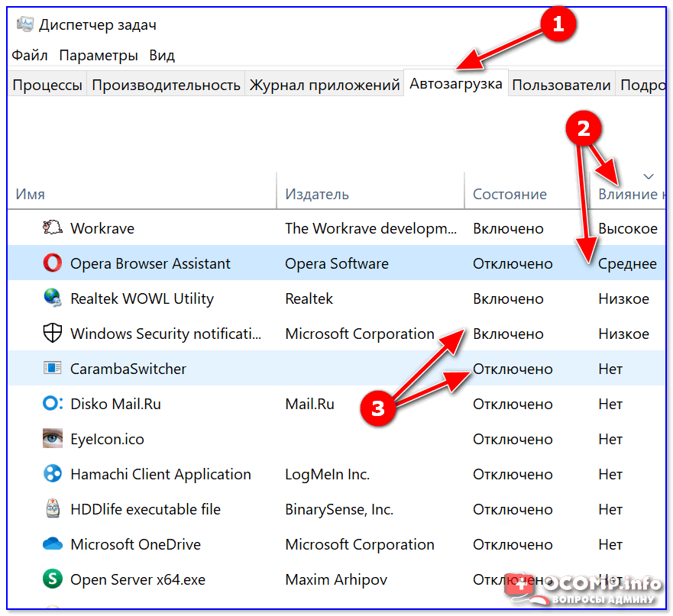Sort the list by the Имя column header
The image size is (673, 616).
(30, 194)
